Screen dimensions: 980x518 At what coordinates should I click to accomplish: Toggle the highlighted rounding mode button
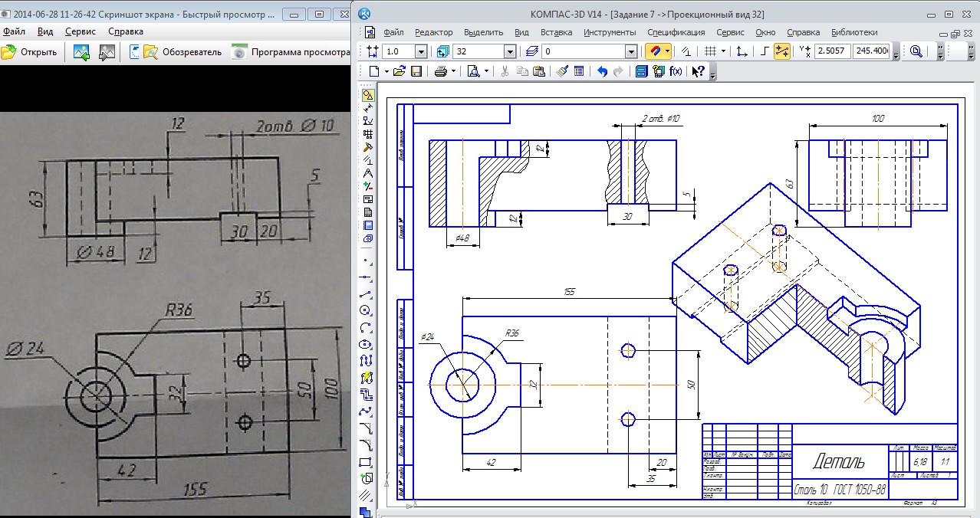tap(781, 51)
